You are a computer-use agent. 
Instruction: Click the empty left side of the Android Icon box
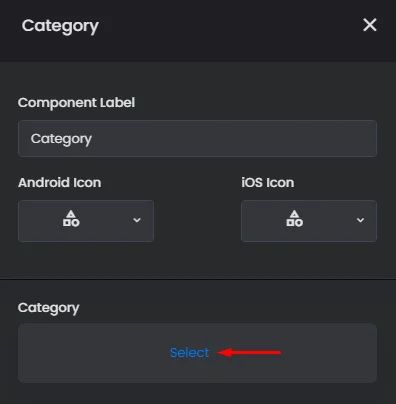tap(40, 221)
